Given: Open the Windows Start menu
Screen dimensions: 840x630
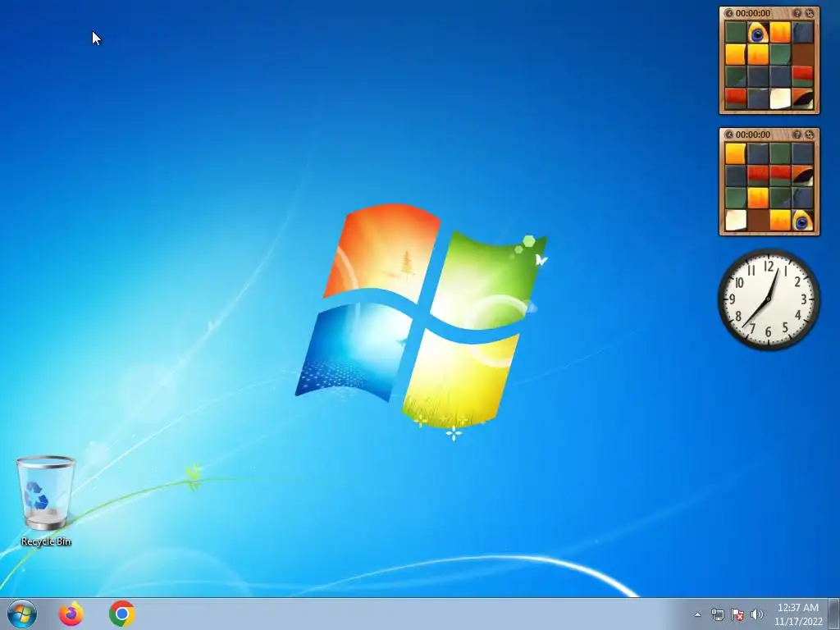Looking at the screenshot, I should coord(22,614).
